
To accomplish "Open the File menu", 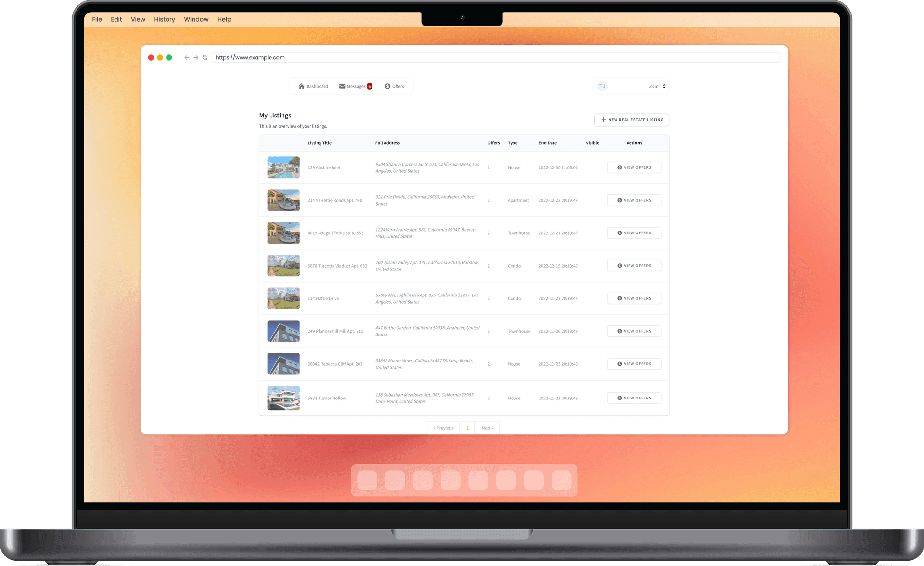I will tap(97, 19).
